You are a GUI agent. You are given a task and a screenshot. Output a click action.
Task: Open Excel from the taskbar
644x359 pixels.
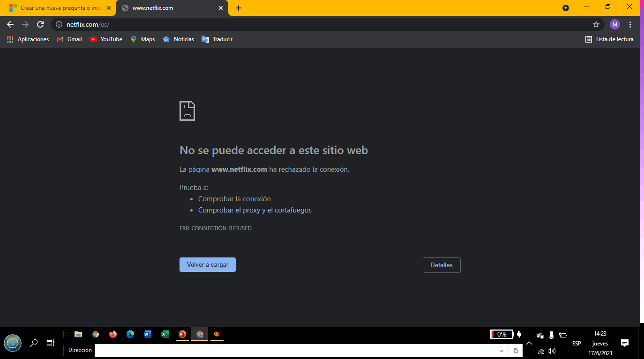coord(165,334)
